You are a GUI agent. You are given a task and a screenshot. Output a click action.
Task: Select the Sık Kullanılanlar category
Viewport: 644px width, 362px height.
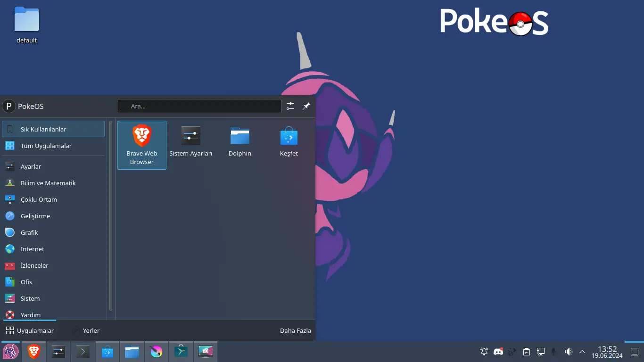pyautogui.click(x=53, y=129)
